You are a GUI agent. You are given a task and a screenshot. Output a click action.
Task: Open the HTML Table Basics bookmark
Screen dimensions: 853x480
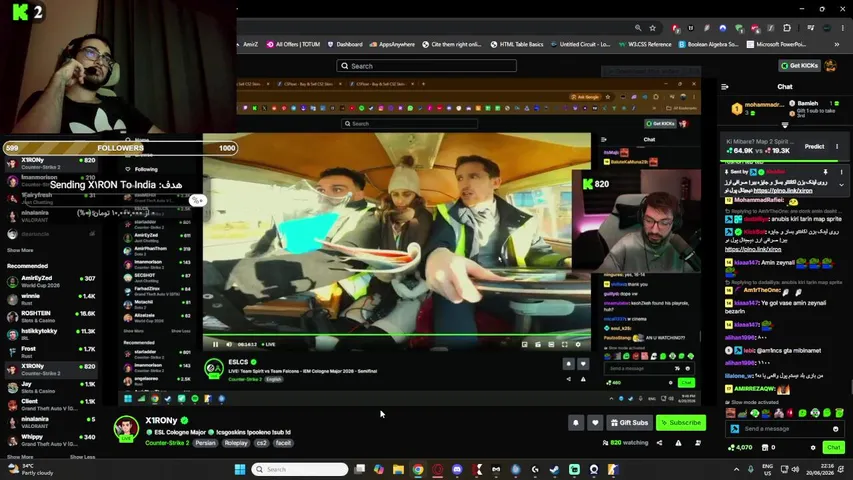click(517, 45)
